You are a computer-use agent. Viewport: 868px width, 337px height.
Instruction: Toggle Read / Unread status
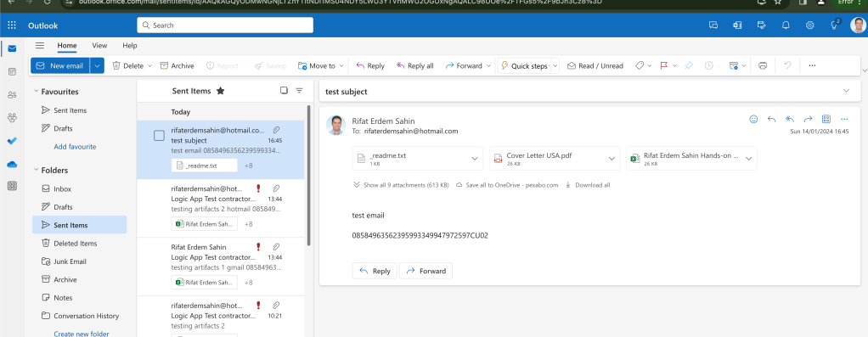[595, 66]
